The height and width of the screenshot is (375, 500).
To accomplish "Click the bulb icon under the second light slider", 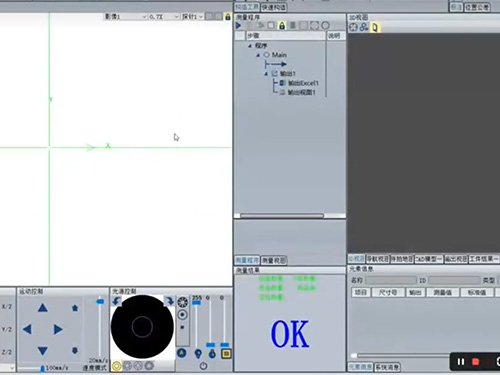I will click(x=212, y=354).
